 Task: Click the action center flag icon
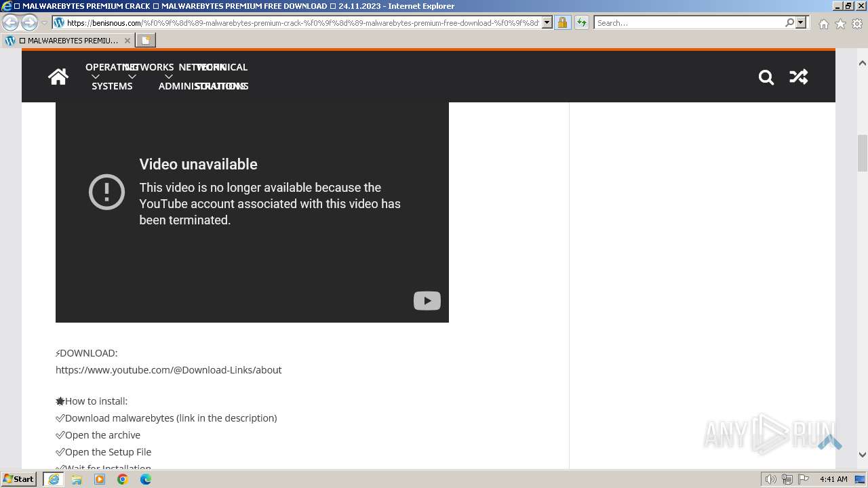click(804, 479)
